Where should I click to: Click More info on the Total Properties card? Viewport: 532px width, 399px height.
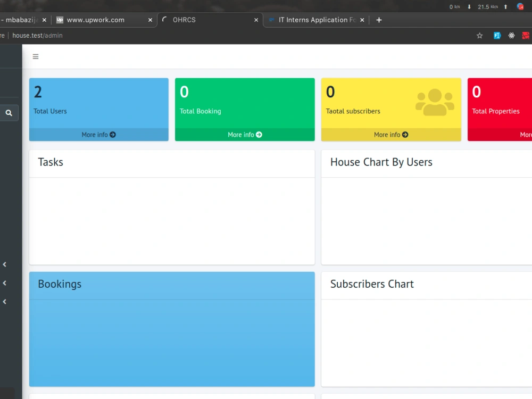pyautogui.click(x=524, y=135)
